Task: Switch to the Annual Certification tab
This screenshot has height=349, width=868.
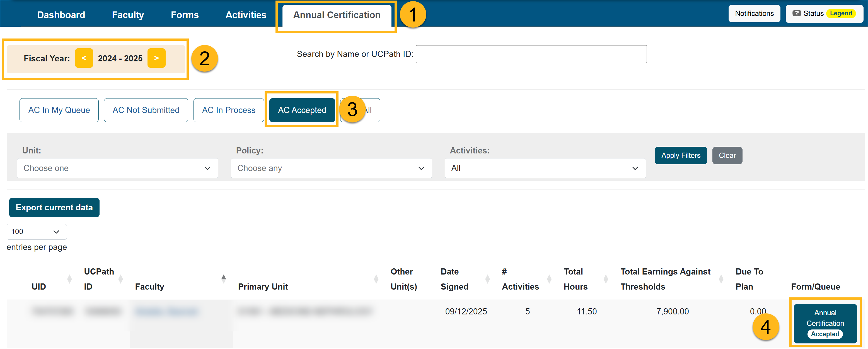Action: pos(336,15)
